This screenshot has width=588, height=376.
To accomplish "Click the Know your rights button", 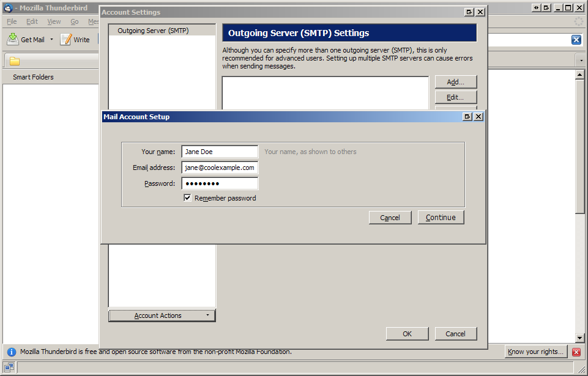I will (535, 352).
